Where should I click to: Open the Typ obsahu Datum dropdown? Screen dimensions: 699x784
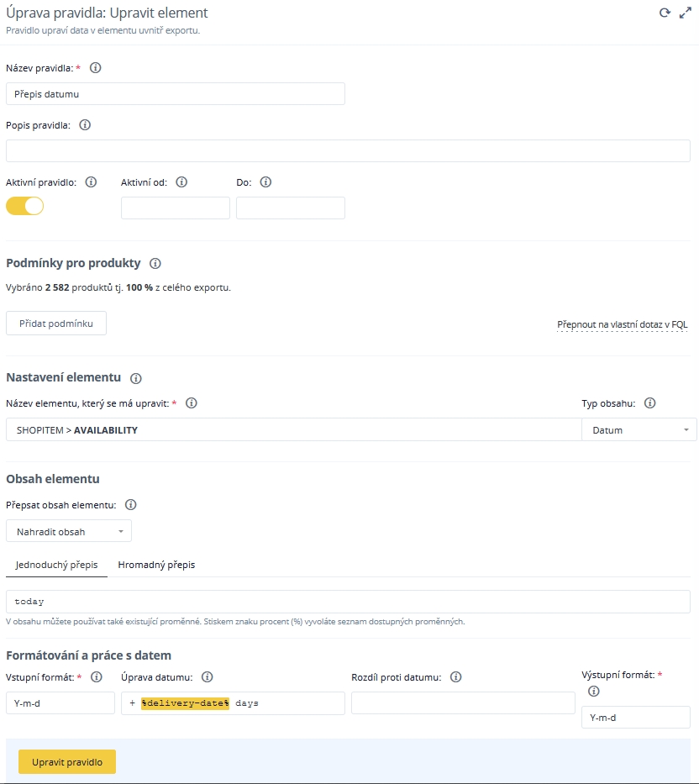click(x=639, y=430)
